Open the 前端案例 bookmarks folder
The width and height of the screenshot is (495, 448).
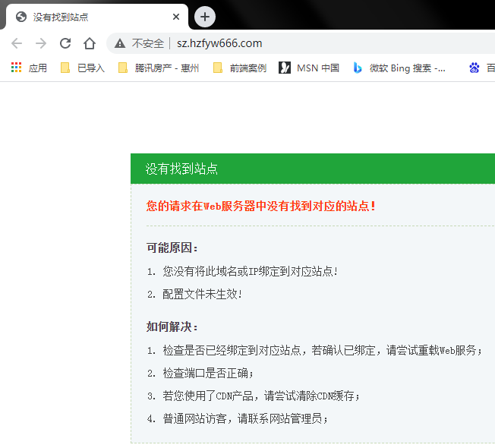(x=240, y=68)
